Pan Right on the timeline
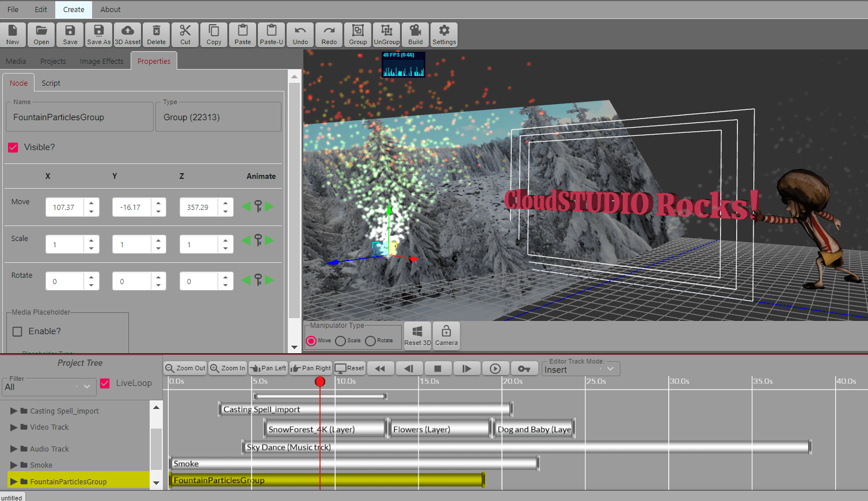868x501 pixels. click(x=310, y=368)
